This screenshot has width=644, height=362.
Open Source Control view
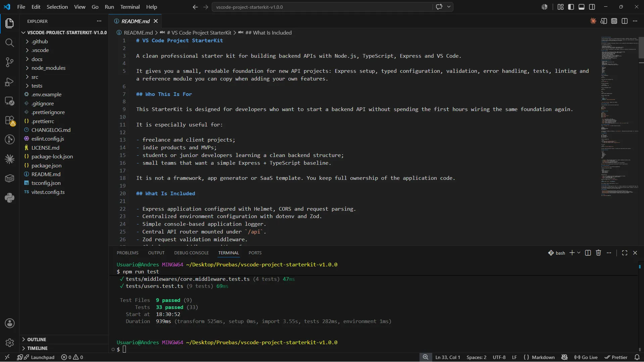coord(9,62)
